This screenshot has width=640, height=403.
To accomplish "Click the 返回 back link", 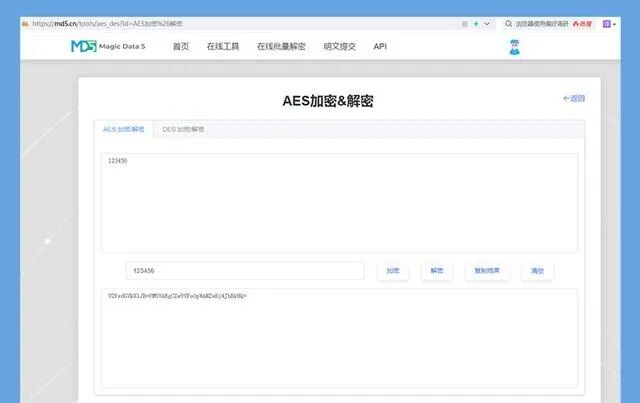I will pos(574,98).
